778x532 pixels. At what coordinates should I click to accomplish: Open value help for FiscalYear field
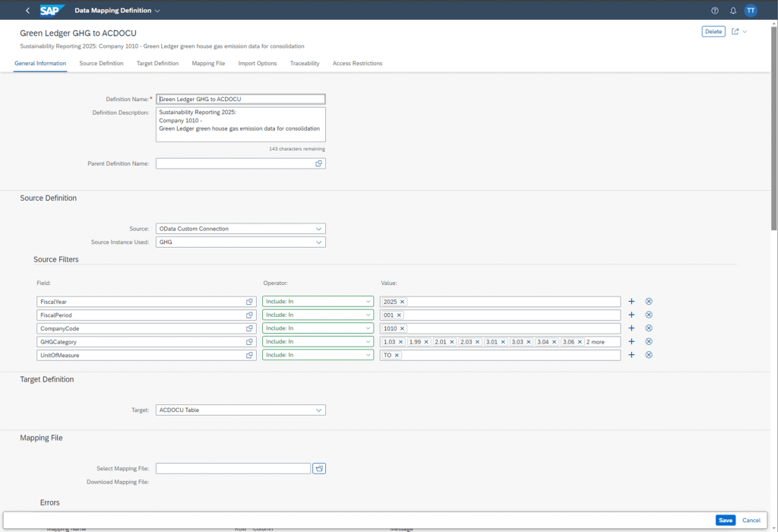pos(249,302)
